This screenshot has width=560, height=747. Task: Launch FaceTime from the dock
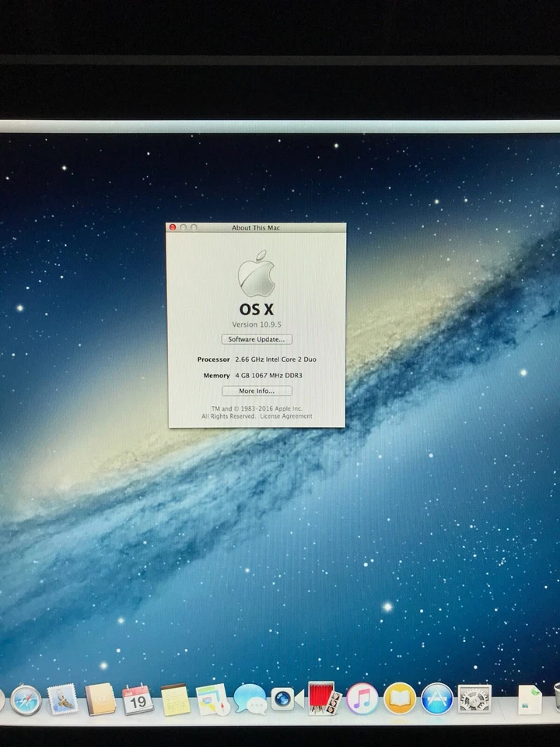(x=287, y=699)
